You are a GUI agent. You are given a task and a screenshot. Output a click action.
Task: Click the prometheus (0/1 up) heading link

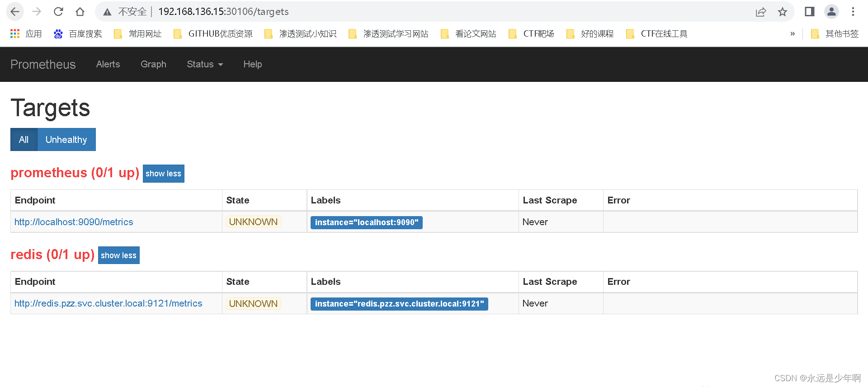pyautogui.click(x=75, y=173)
